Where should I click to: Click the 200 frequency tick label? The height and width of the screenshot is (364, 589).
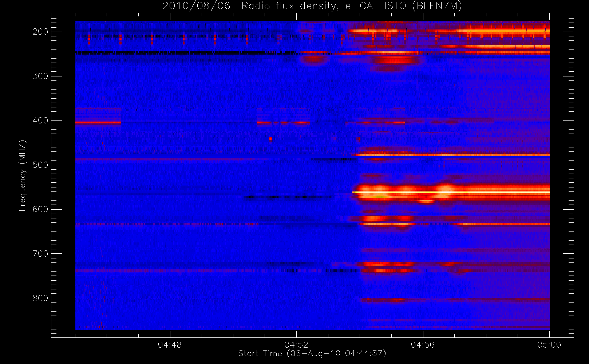point(40,32)
